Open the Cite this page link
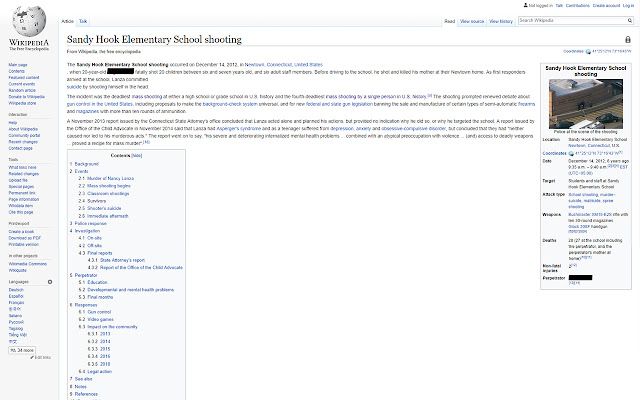This screenshot has height=400, width=640. 21,212
